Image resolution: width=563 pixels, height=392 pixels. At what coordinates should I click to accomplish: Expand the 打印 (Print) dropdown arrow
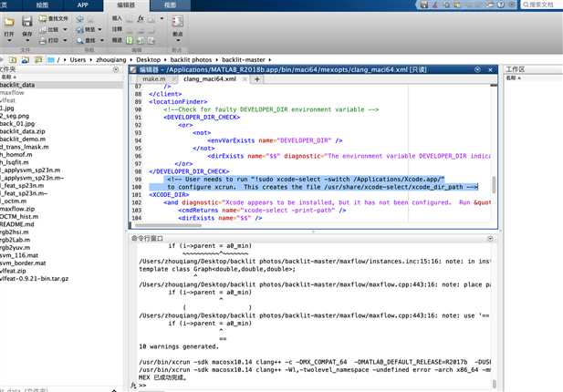pos(65,40)
